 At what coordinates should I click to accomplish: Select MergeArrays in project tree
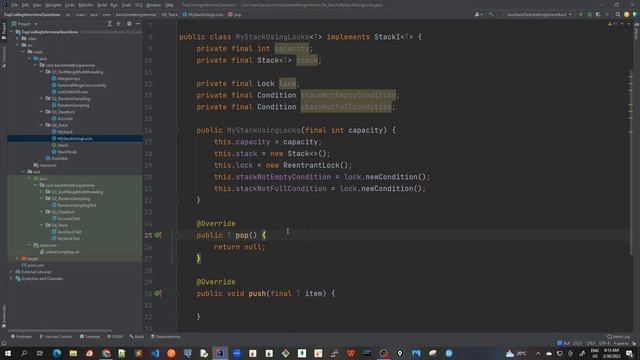tap(68, 78)
